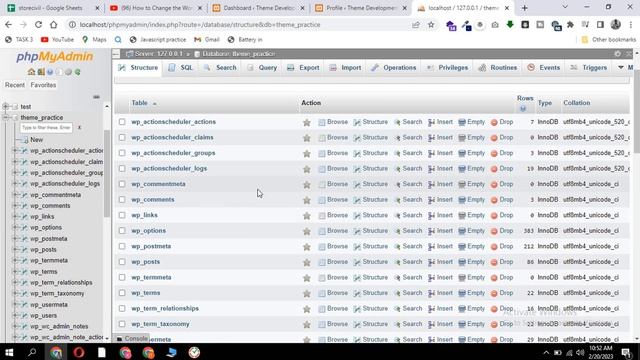Viewport: 640px width, 360px height.
Task: Open phpMyAdmin home icon in sidebar
Action: [x=31, y=72]
